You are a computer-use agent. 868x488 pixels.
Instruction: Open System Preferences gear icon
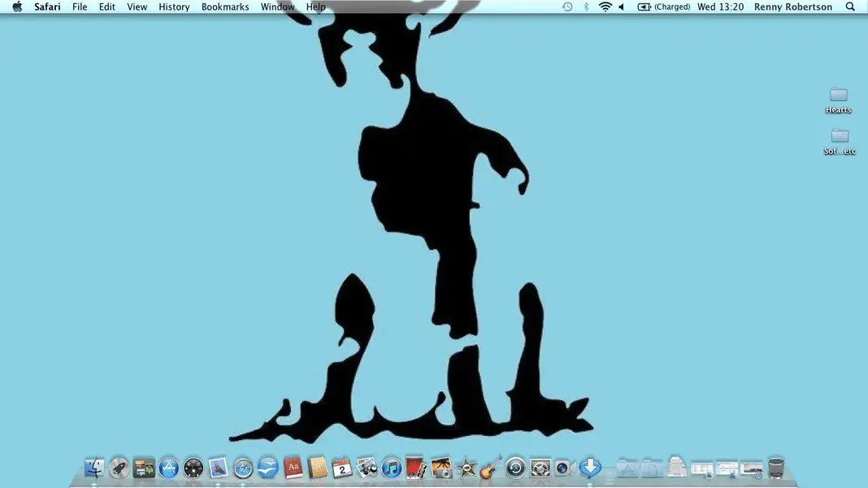(x=540, y=468)
